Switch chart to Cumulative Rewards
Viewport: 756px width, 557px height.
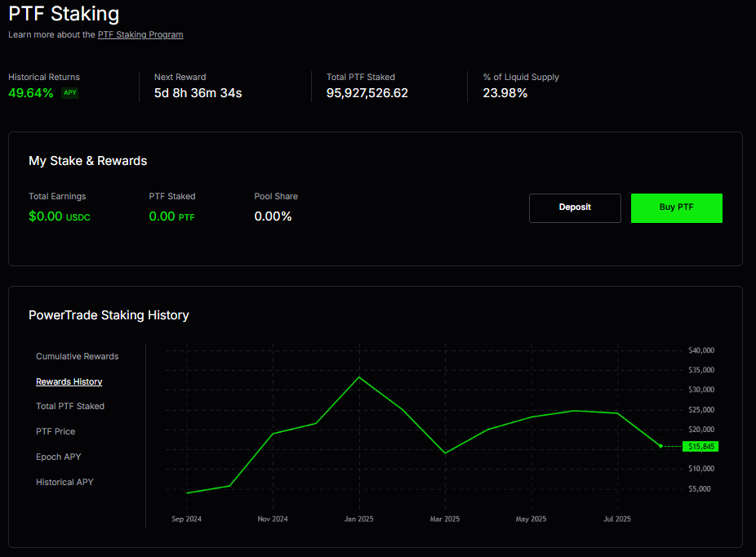coord(77,356)
